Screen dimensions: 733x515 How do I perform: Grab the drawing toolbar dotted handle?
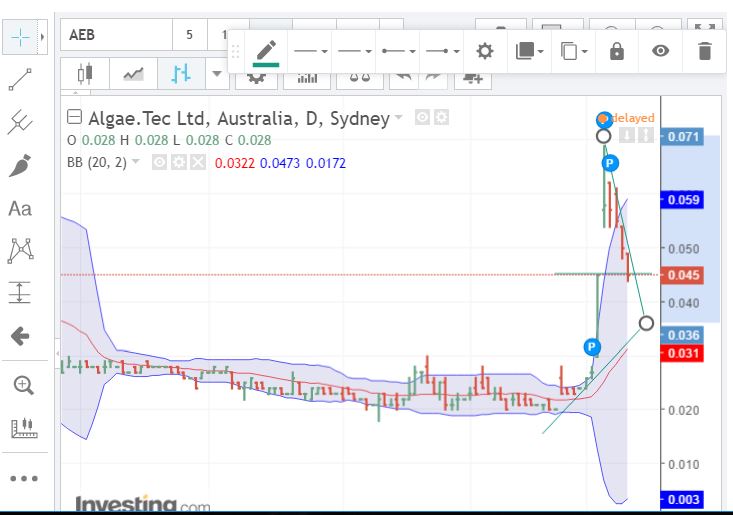(x=235, y=51)
